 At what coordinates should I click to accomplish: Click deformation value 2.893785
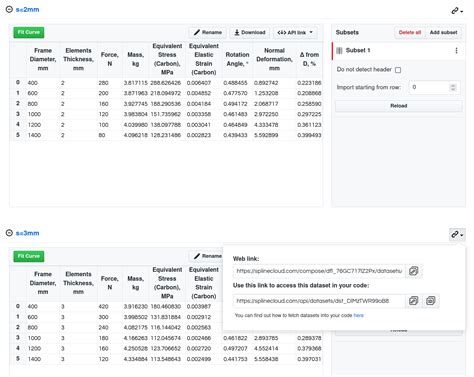(266, 338)
